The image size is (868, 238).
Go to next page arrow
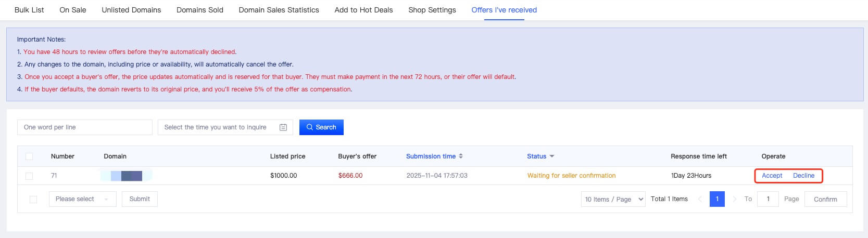point(734,199)
